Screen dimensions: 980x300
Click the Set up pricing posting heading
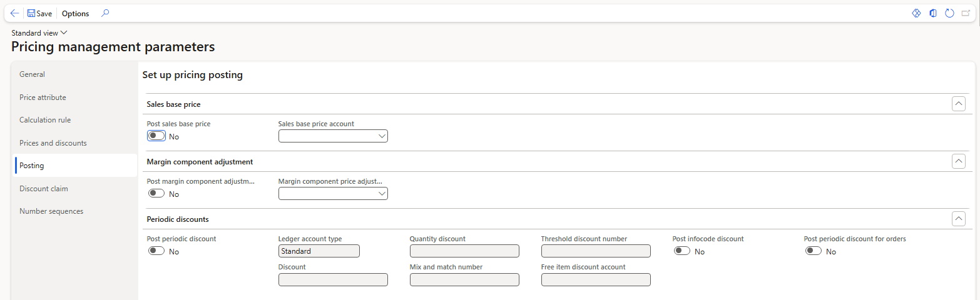point(193,75)
